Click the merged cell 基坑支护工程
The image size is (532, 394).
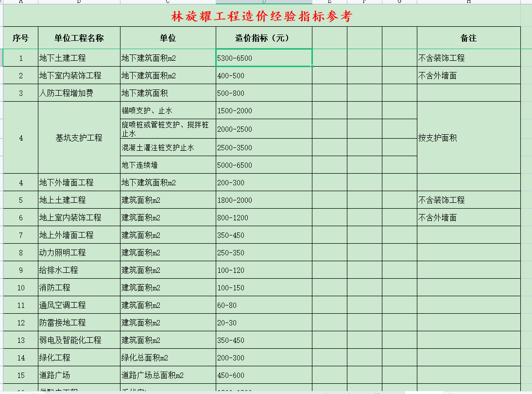(79, 138)
